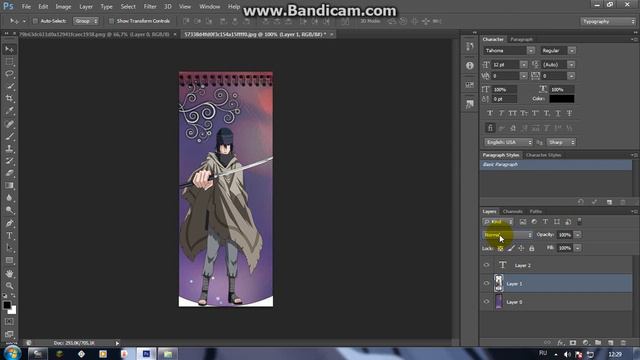Open the English: USA language dropdown
This screenshot has height=360, width=640.
click(x=509, y=142)
